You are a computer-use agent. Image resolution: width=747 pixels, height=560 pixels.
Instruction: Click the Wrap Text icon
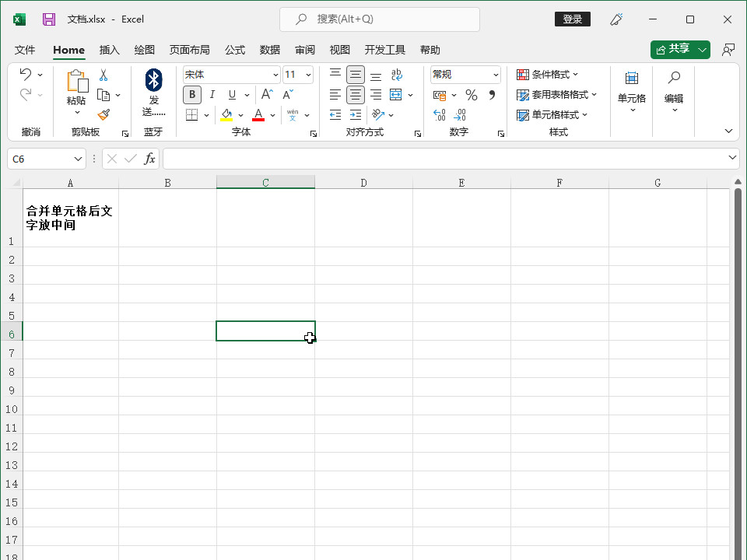[396, 75]
